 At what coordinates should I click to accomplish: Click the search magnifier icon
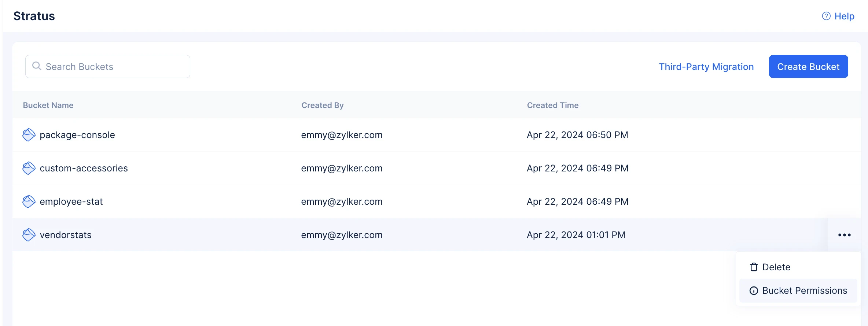pos(37,66)
